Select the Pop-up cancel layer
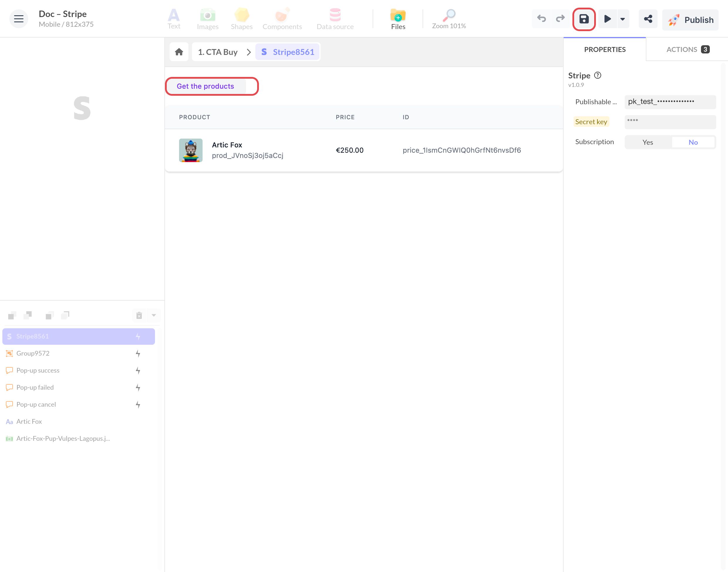 (x=79, y=405)
